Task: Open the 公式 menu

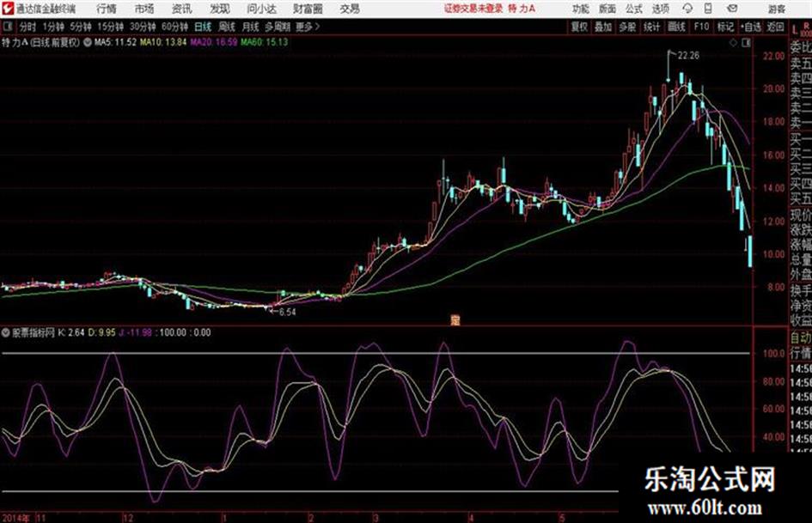Action: [634, 9]
